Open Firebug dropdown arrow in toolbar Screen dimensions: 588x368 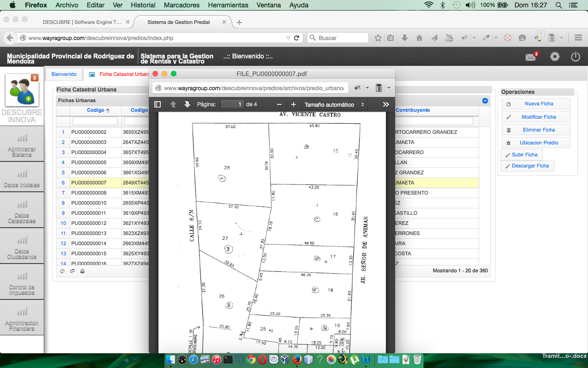point(474,38)
